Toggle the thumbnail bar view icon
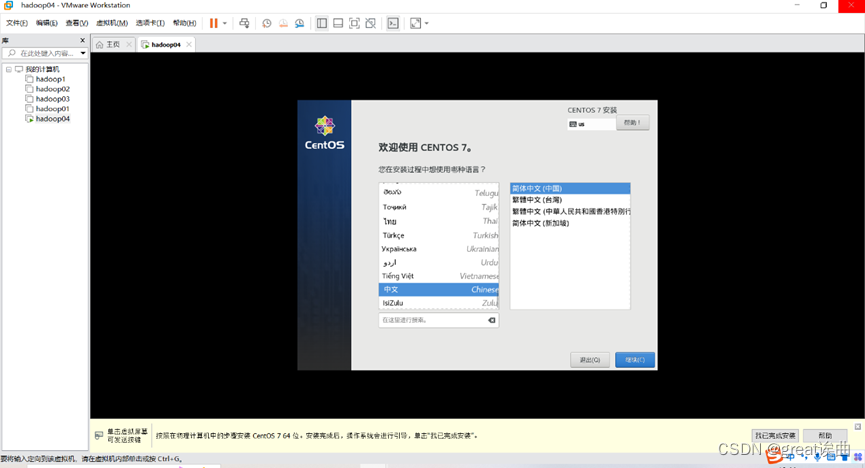Image resolution: width=865 pixels, height=468 pixels. tap(338, 23)
